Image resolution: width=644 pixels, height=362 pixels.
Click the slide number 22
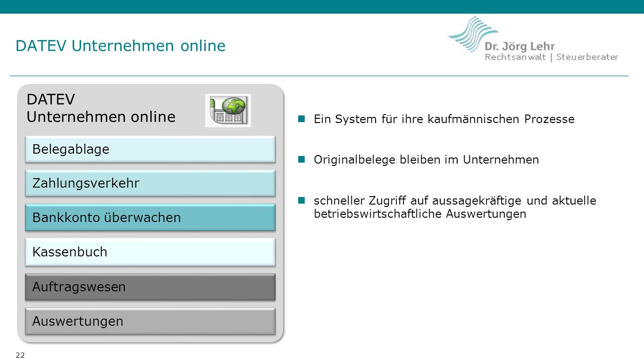[20, 355]
